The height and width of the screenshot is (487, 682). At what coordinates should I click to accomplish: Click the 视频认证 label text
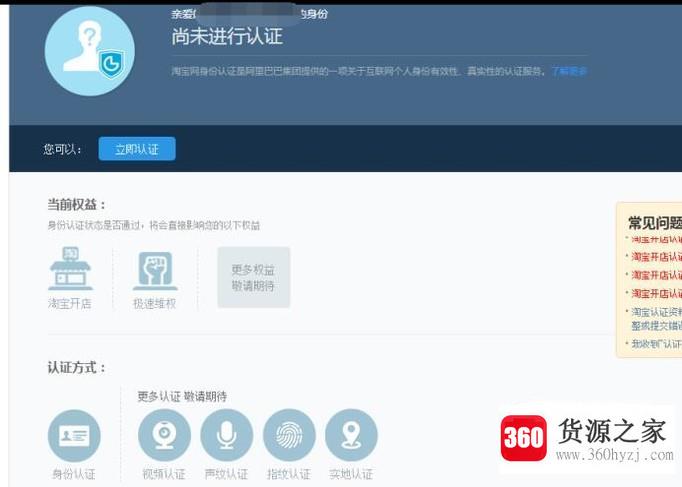[164, 474]
